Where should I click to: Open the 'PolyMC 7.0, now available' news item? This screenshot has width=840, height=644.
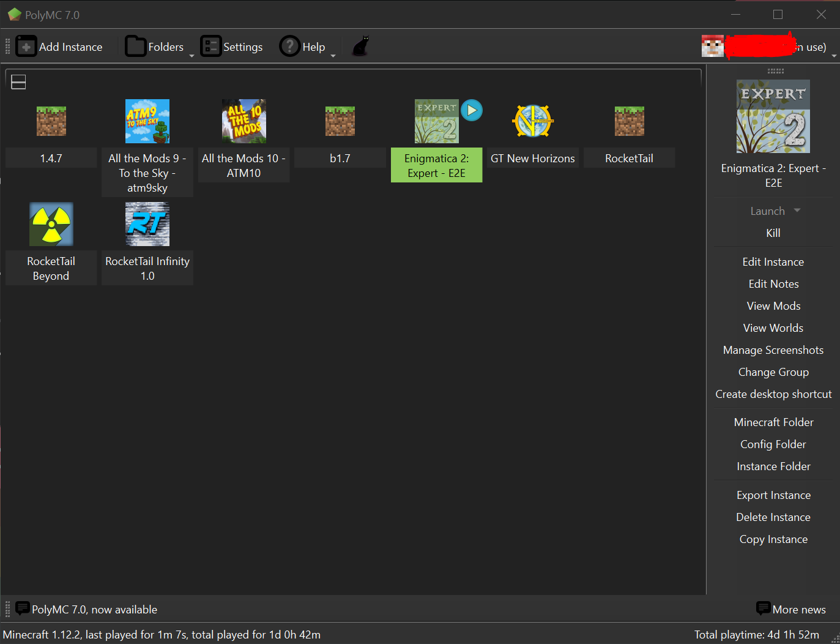(94, 610)
